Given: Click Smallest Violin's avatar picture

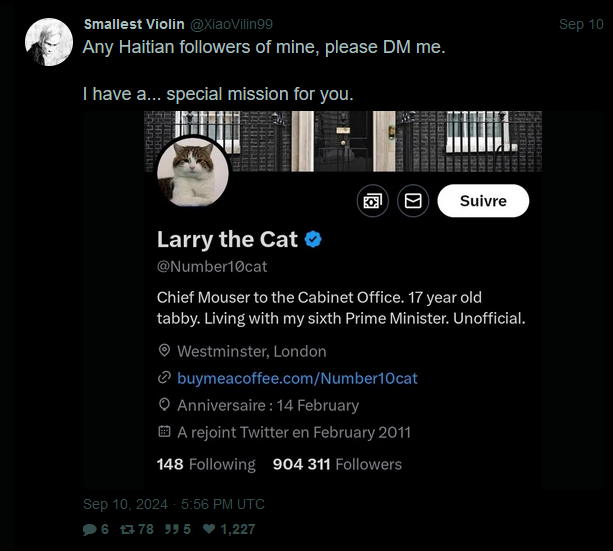Looking at the screenshot, I should [x=48, y=42].
